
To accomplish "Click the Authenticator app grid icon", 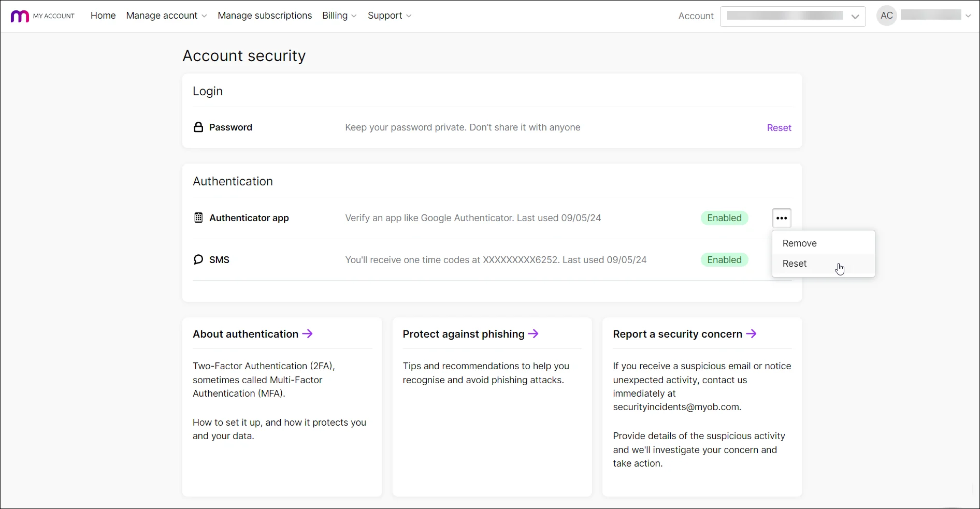I will pyautogui.click(x=198, y=218).
